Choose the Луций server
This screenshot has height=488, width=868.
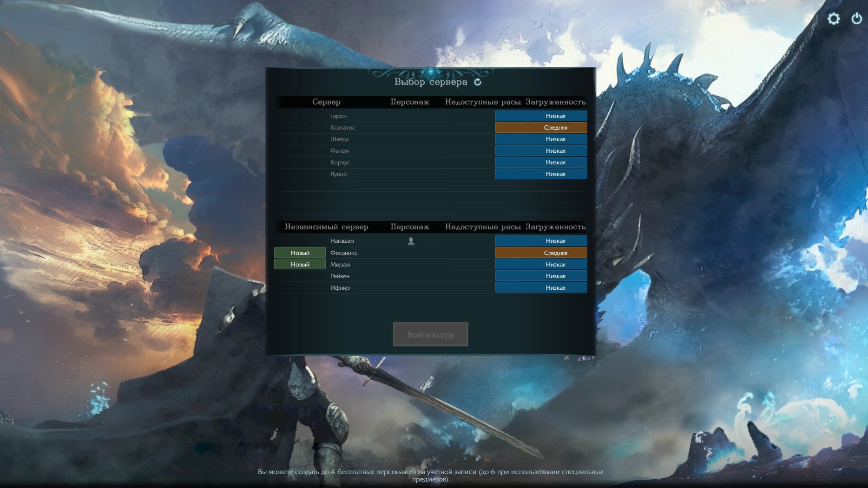[x=338, y=174]
